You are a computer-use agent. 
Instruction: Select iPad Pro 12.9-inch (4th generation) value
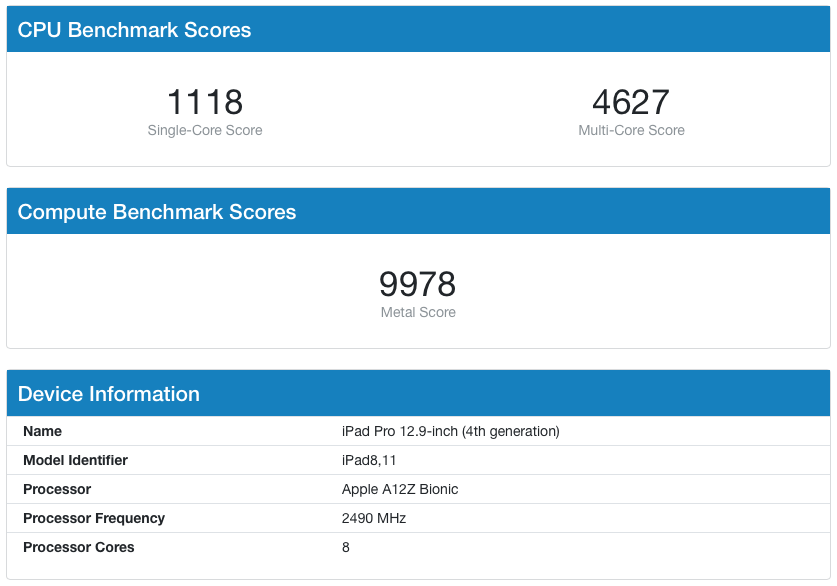click(451, 431)
